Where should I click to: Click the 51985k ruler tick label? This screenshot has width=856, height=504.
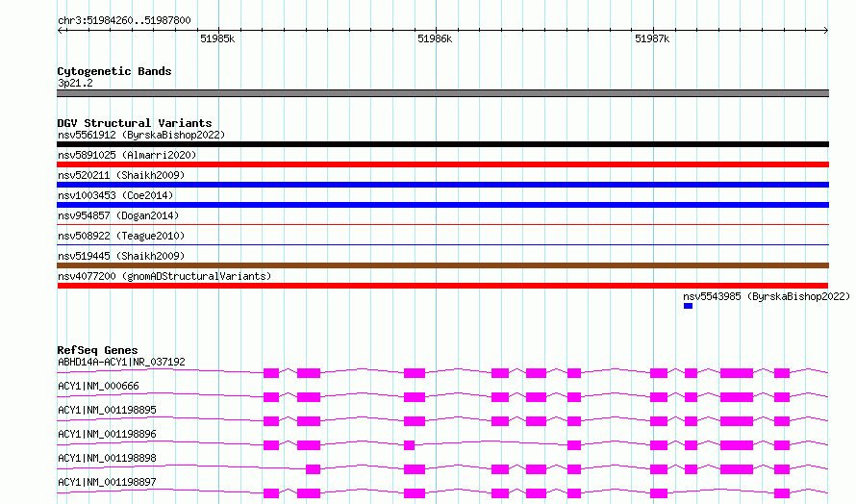[217, 38]
